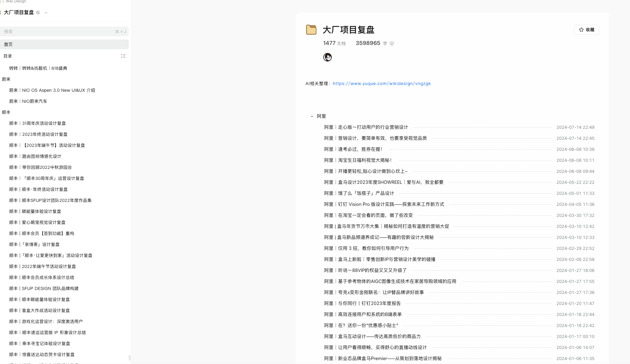Open 顺丰｜路由图标情感化设计
The image size is (630, 364).
click(x=35, y=156)
